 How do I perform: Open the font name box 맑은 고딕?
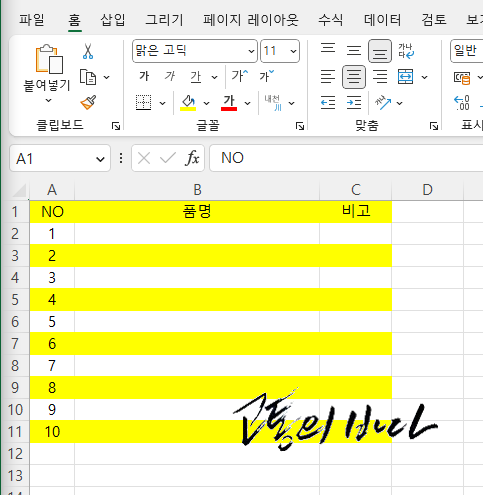(x=195, y=51)
